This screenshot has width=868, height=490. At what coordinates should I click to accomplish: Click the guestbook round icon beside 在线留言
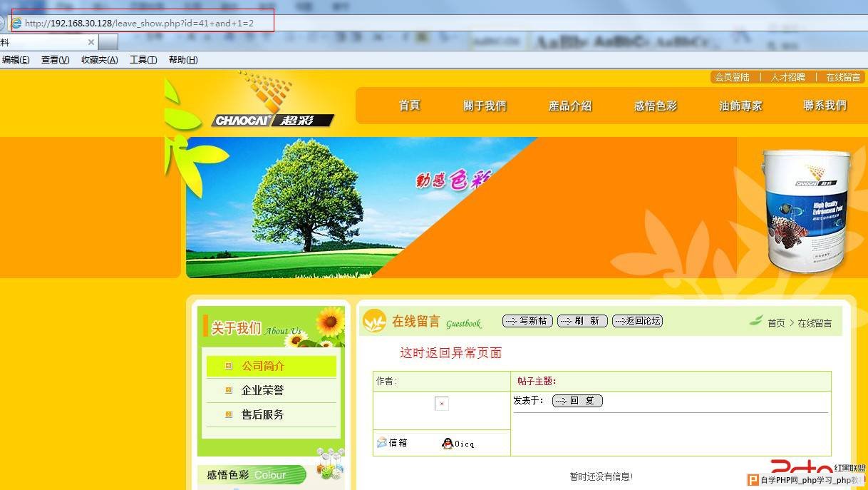tap(374, 322)
